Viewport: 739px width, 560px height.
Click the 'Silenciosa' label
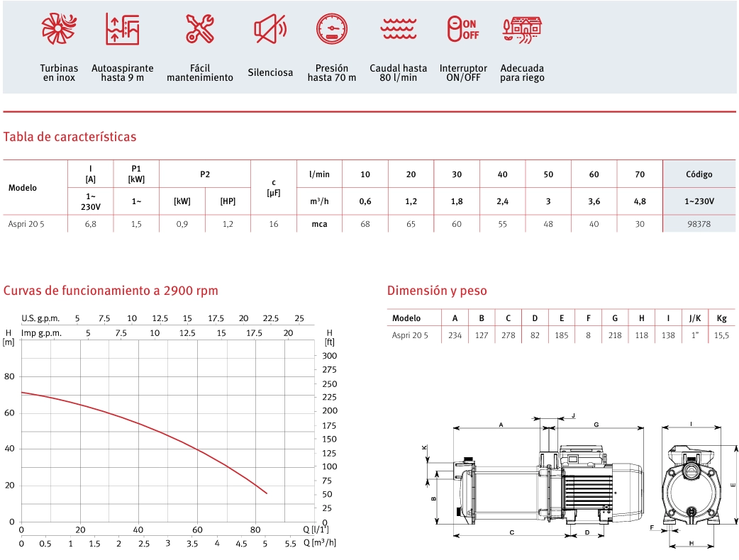pos(270,72)
